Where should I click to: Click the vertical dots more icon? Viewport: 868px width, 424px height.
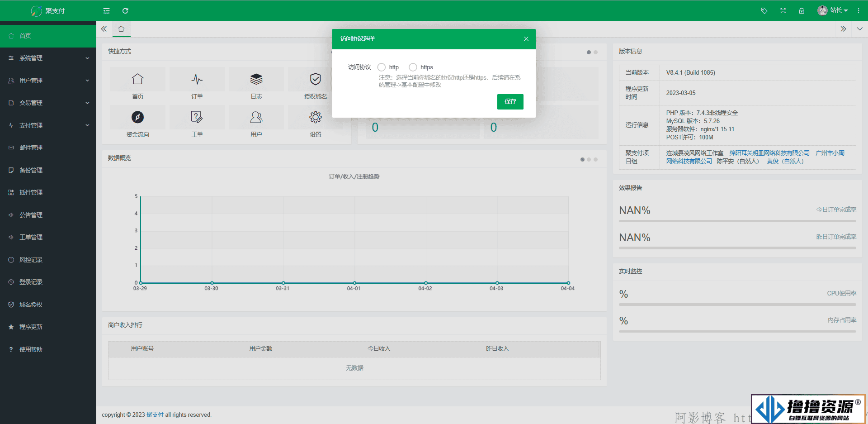[x=859, y=11]
